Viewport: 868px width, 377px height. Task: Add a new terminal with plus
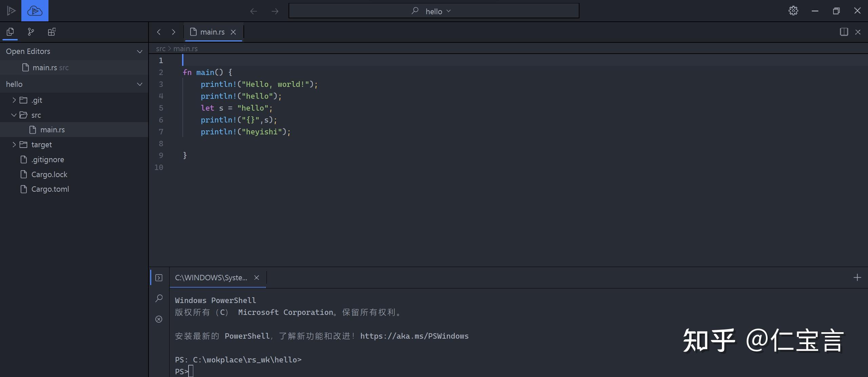click(857, 278)
